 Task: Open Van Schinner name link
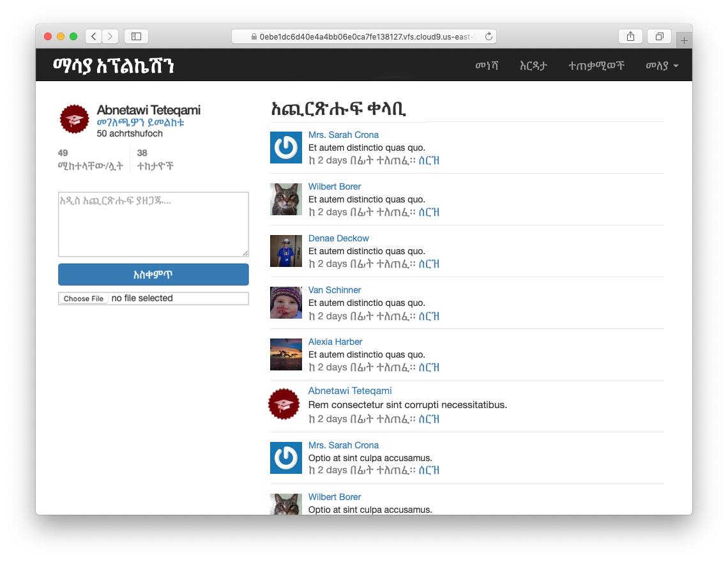coord(334,290)
